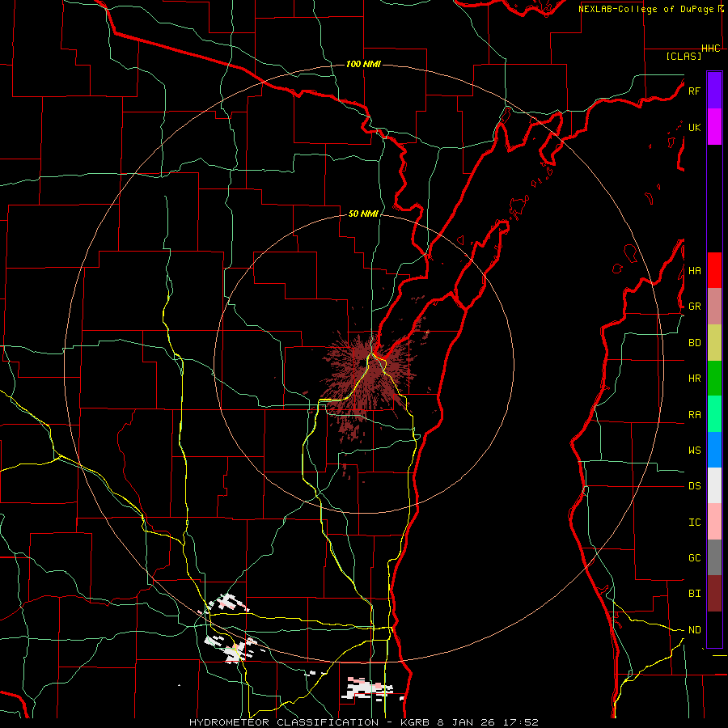
Task: Click the WS legend label
Action: click(694, 451)
